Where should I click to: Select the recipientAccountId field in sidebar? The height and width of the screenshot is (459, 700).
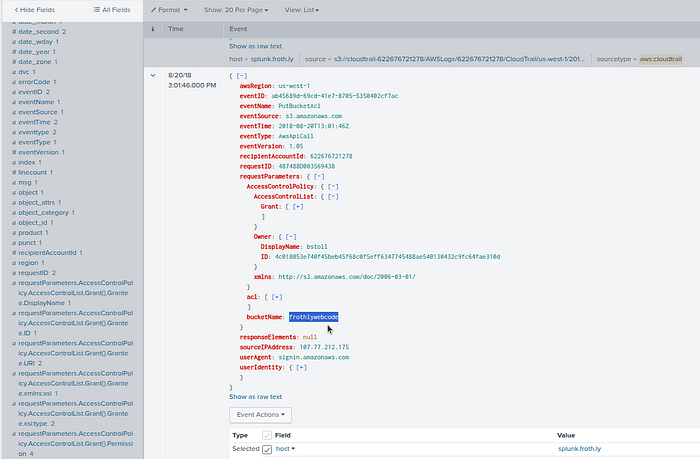tap(47, 253)
